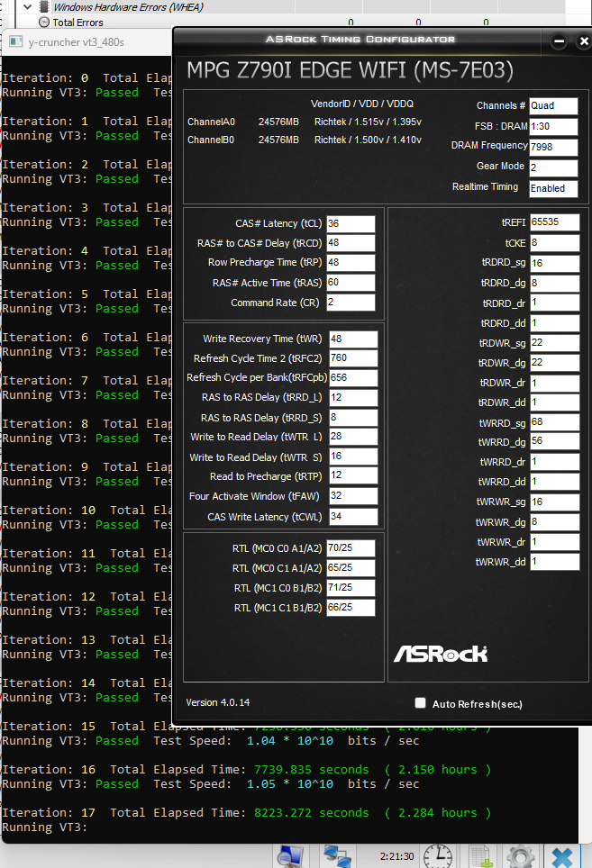Open HWiNFO summary monitor-magnifier icon
This screenshot has width=592, height=868.
[291, 856]
